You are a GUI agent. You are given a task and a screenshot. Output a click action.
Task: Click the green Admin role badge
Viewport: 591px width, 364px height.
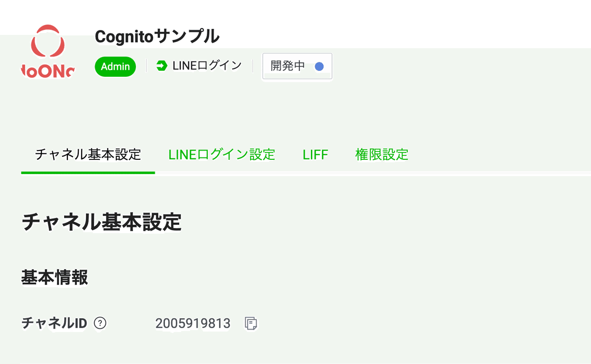pyautogui.click(x=115, y=66)
